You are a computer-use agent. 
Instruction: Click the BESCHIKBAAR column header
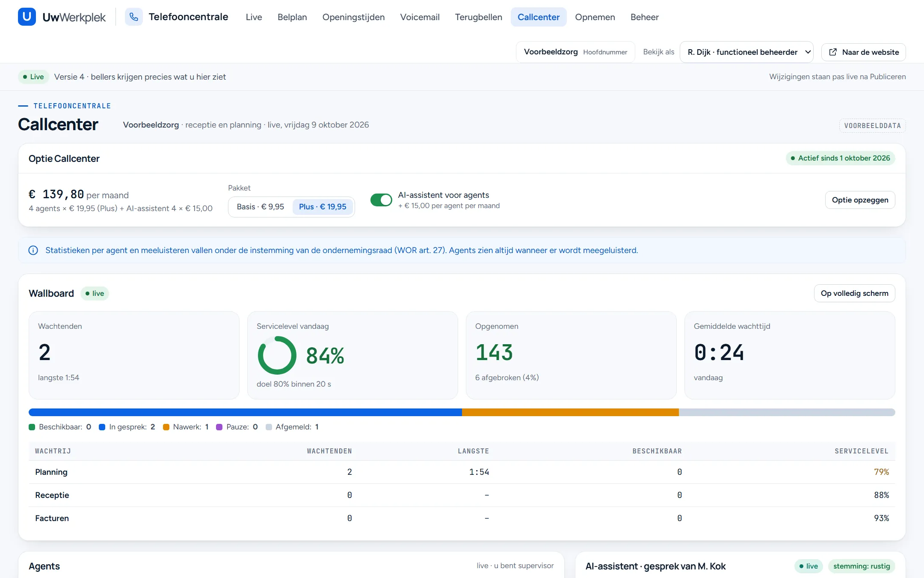click(657, 451)
